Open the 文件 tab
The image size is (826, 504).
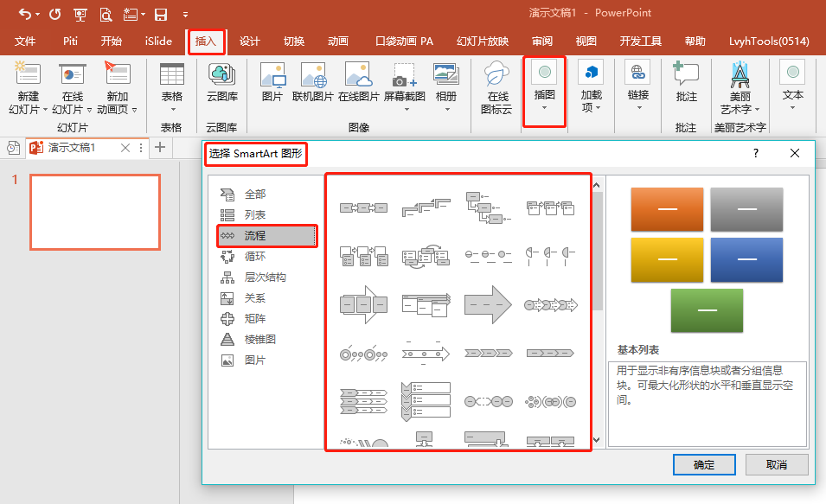pyautogui.click(x=25, y=41)
